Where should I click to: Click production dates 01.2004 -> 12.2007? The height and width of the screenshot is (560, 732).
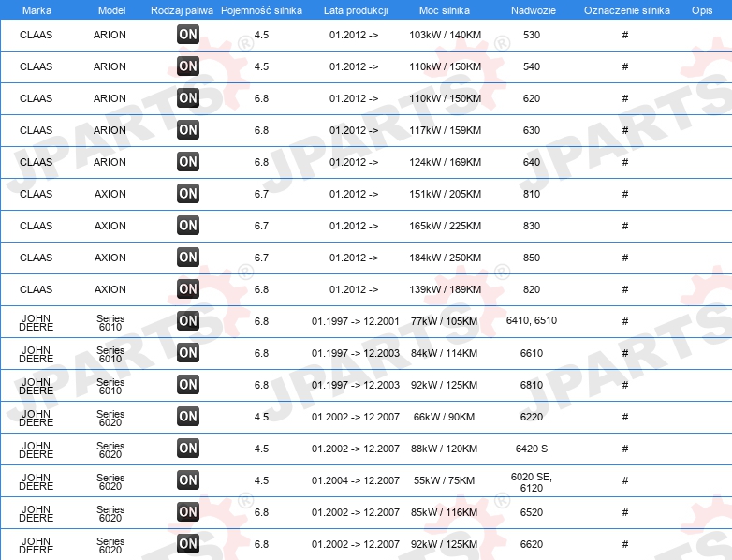(356, 480)
